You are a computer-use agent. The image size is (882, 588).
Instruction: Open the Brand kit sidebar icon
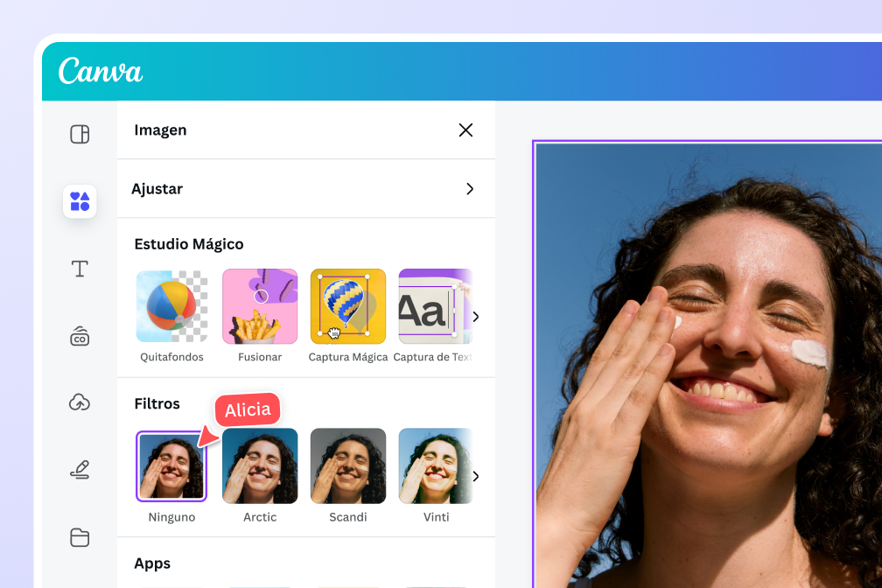(80, 336)
